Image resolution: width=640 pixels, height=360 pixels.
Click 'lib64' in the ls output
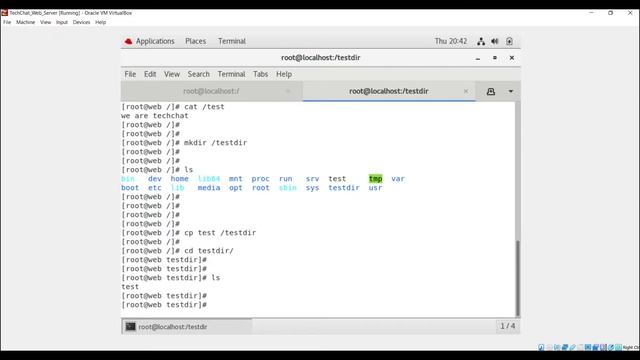pyautogui.click(x=209, y=179)
